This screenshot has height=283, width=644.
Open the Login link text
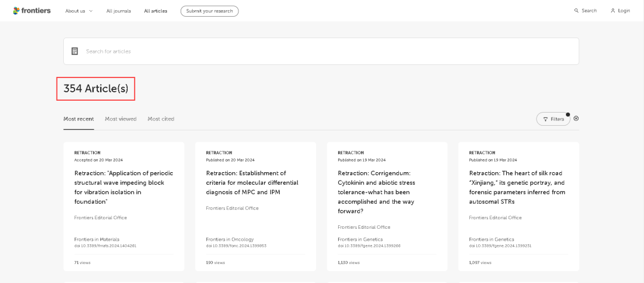624,11
